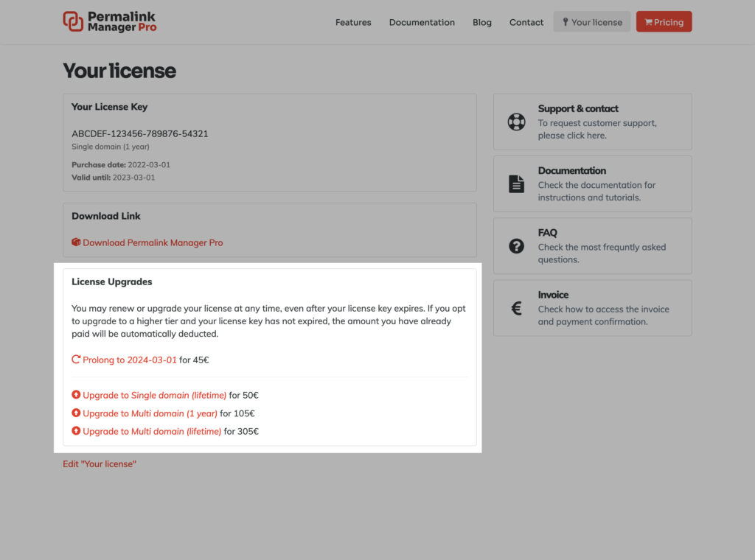Upgrade to Single domain (lifetime)
The width and height of the screenshot is (755, 560).
pos(155,396)
